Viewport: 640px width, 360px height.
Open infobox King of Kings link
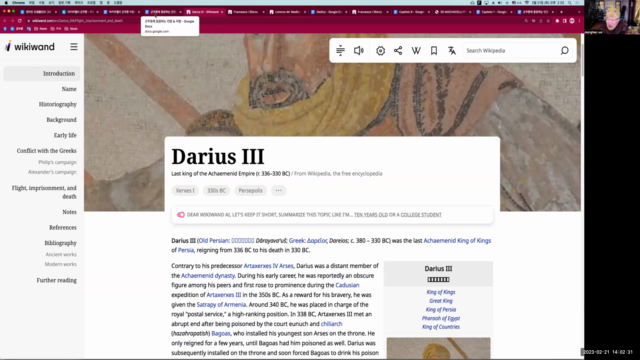[441, 292]
